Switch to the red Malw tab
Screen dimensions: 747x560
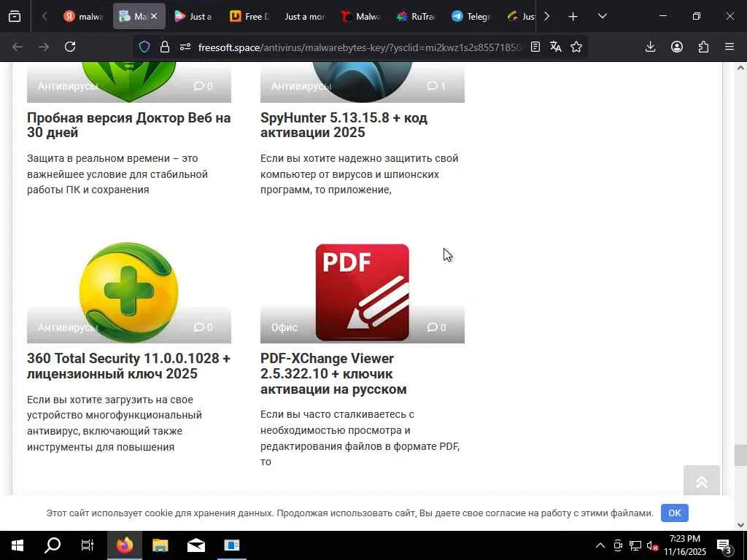[x=360, y=16]
